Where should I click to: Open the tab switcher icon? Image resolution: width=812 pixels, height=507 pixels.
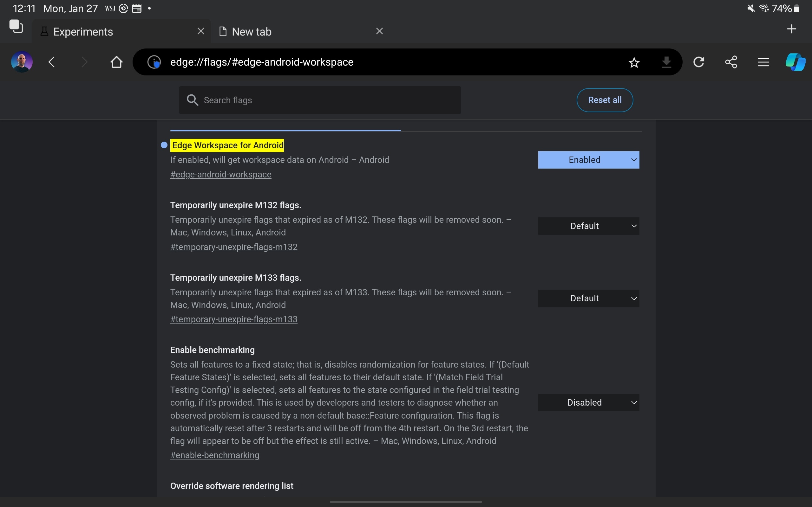pos(16,27)
